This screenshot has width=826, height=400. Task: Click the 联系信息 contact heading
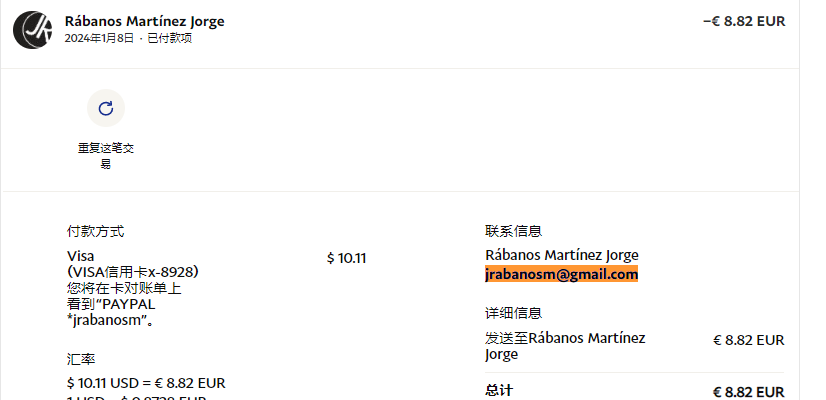click(x=513, y=231)
